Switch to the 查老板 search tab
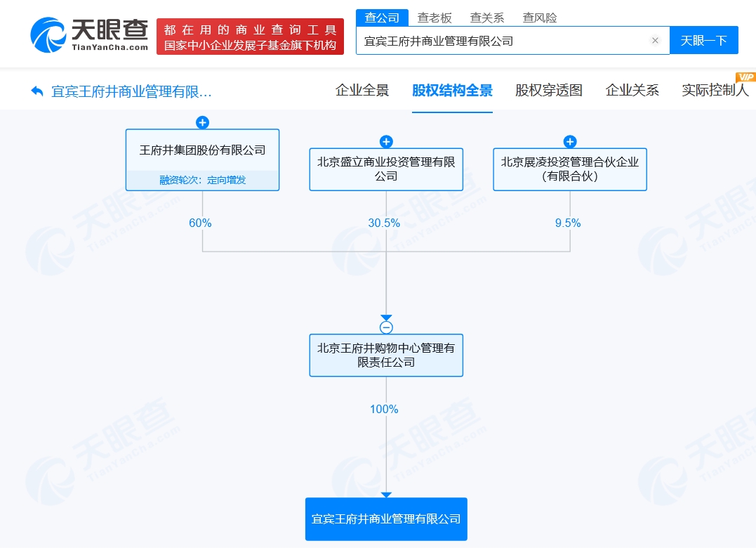This screenshot has width=756, height=548. [435, 18]
